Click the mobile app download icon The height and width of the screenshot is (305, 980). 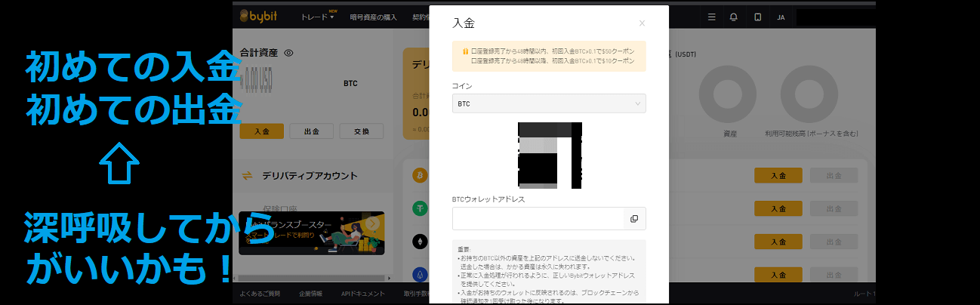758,17
